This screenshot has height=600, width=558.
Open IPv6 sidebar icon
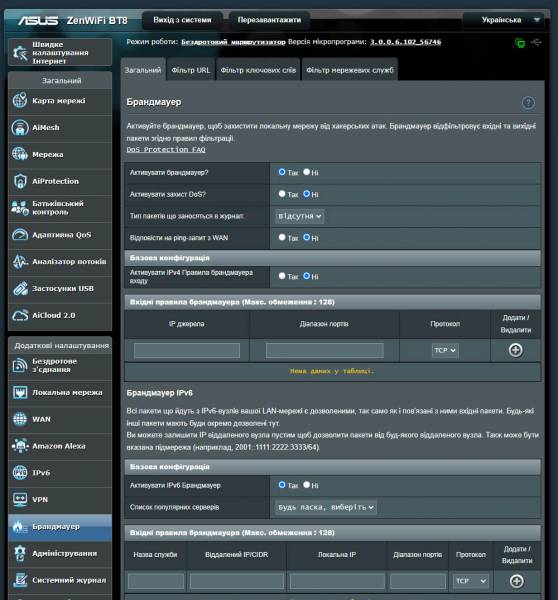pos(20,473)
